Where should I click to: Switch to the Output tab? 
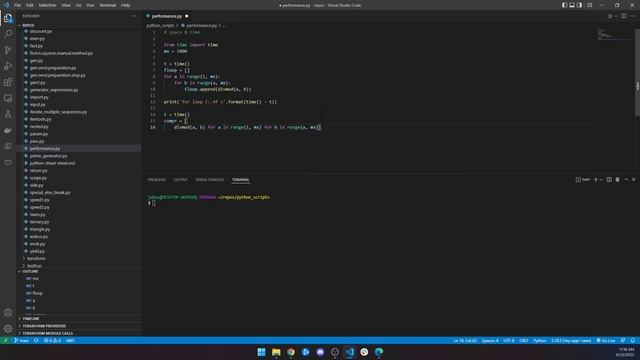pos(180,180)
